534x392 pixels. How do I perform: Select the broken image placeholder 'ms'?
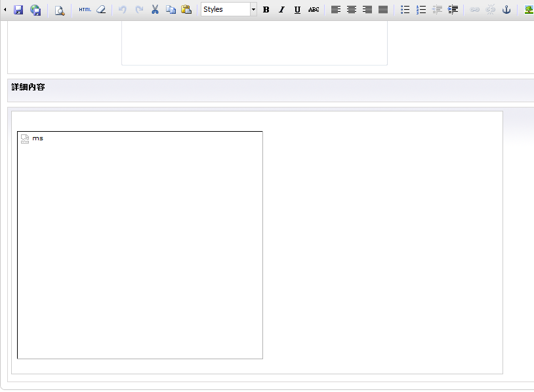[x=140, y=245]
